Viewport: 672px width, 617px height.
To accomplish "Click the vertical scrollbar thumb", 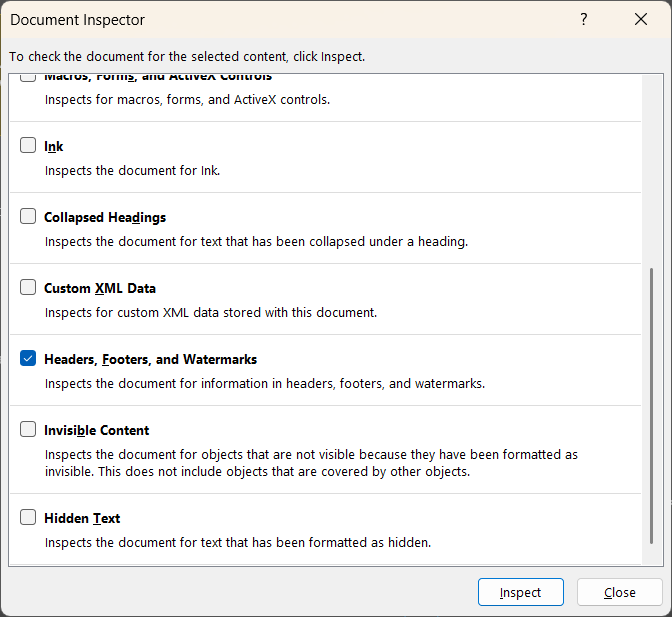I will point(654,415).
